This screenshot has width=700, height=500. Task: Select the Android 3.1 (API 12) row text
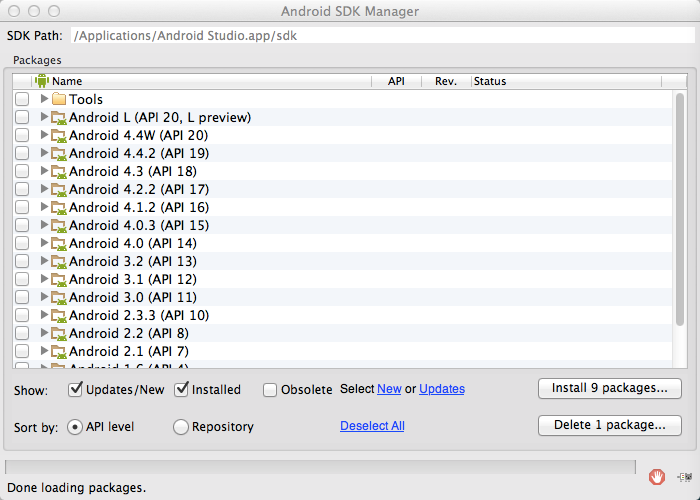pos(133,279)
